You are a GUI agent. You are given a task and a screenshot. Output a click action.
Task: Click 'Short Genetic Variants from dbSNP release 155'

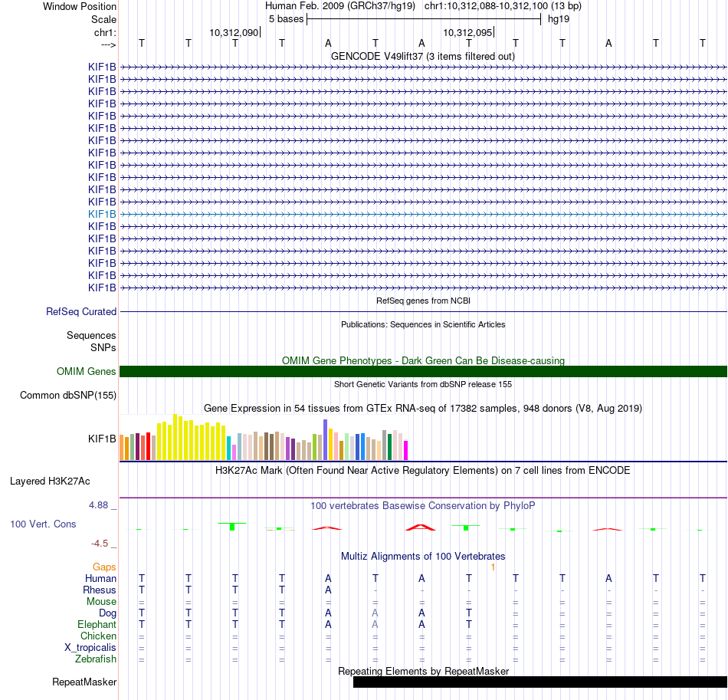point(423,385)
